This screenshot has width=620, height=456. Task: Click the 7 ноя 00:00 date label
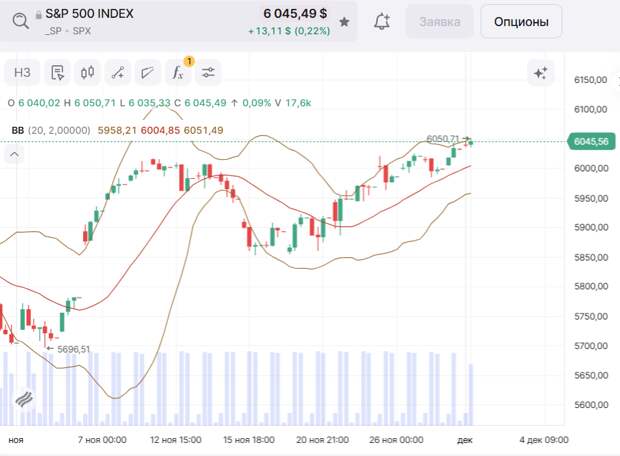coord(102,440)
